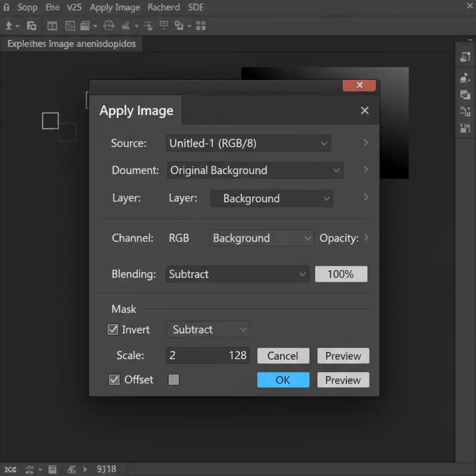Click the play arrow in status bar
The width and height of the screenshot is (476, 476).
[x=85, y=469]
